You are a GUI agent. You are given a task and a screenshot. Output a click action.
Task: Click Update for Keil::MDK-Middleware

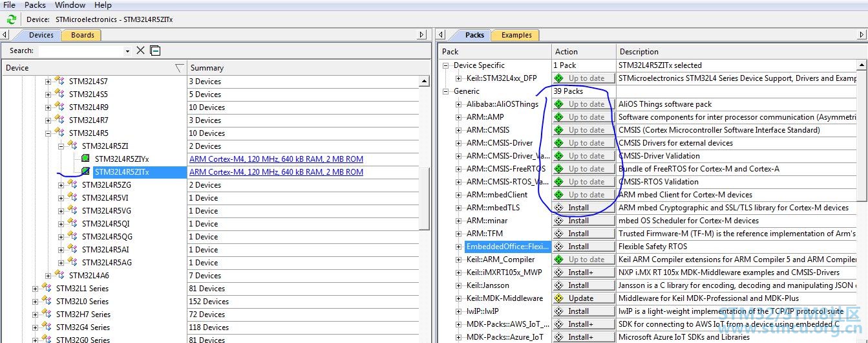pos(584,298)
